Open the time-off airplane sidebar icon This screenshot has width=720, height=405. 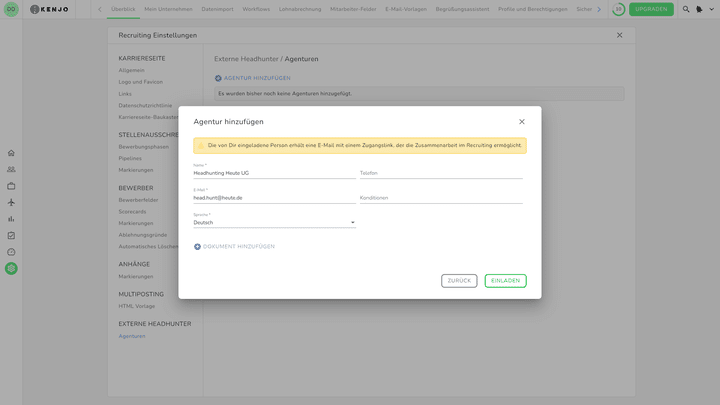[x=11, y=202]
